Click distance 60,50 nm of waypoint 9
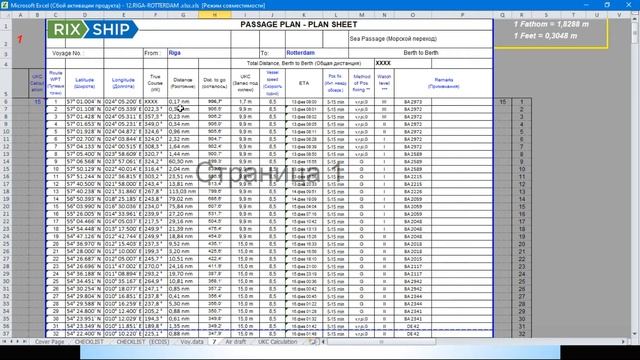Image resolution: width=640 pixels, height=360 pixels. (x=183, y=162)
